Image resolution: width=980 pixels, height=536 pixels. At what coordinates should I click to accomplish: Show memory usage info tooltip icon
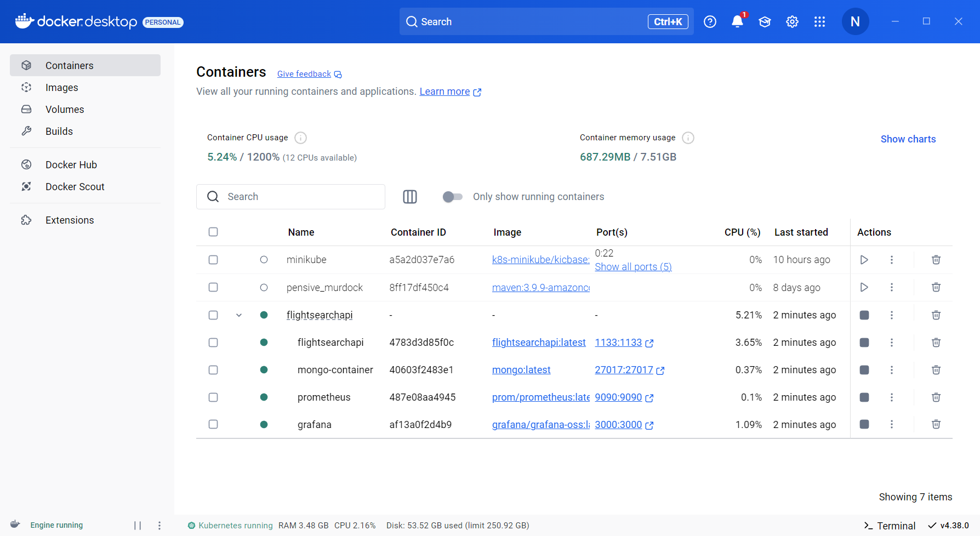[x=688, y=138]
